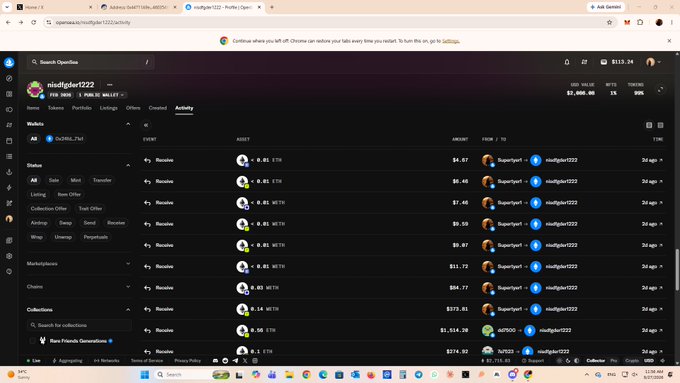This screenshot has height=383, width=680.
Task: Open the OpenSea home logo
Action: coord(9,62)
